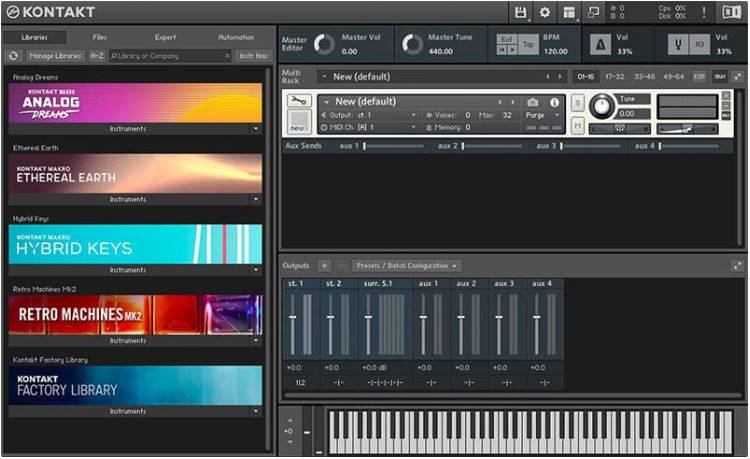Image resolution: width=750 pixels, height=459 pixels.
Task: Click the Instr Nav button
Action: tap(254, 56)
